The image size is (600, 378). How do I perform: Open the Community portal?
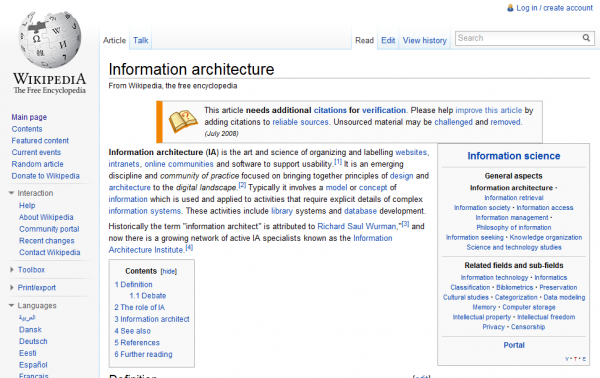pyautogui.click(x=49, y=229)
